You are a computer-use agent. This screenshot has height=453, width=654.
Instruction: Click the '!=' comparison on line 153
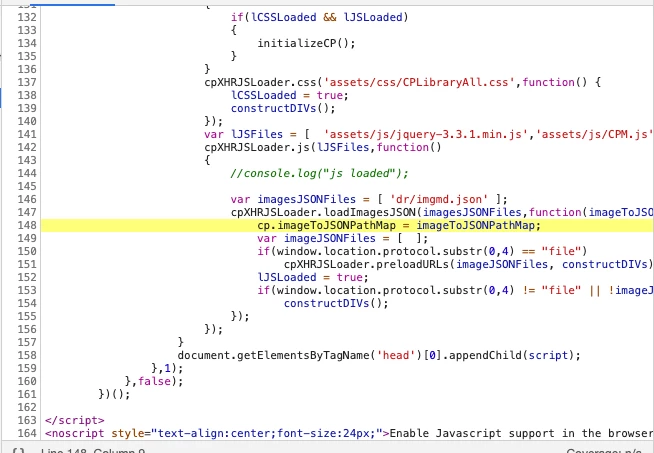(529, 290)
